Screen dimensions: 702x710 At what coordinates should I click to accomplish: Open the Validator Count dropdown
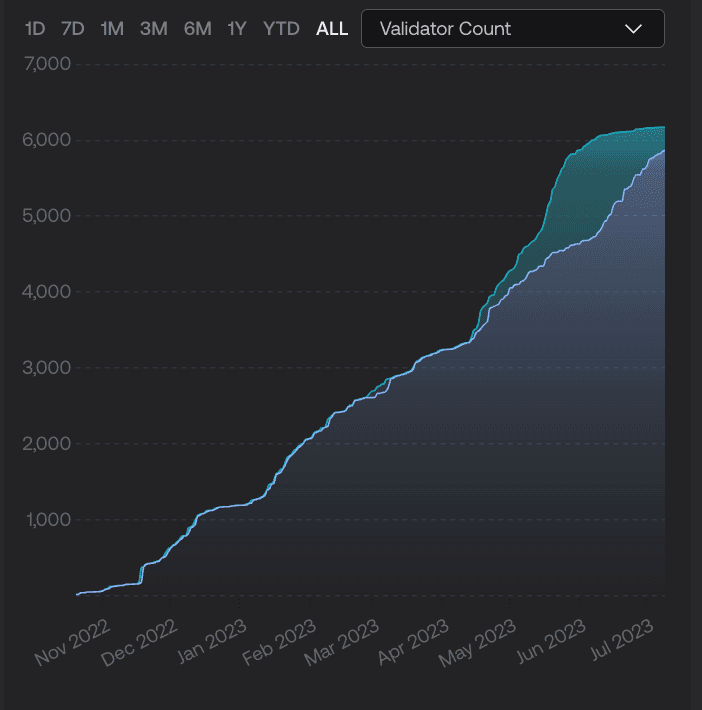coord(512,29)
